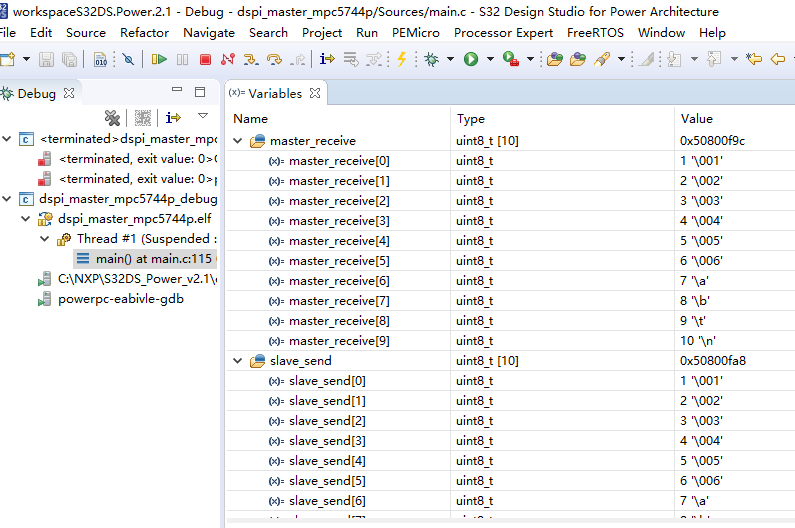This screenshot has height=528, width=795.
Task: Click the Step Return icon
Action: (298, 59)
